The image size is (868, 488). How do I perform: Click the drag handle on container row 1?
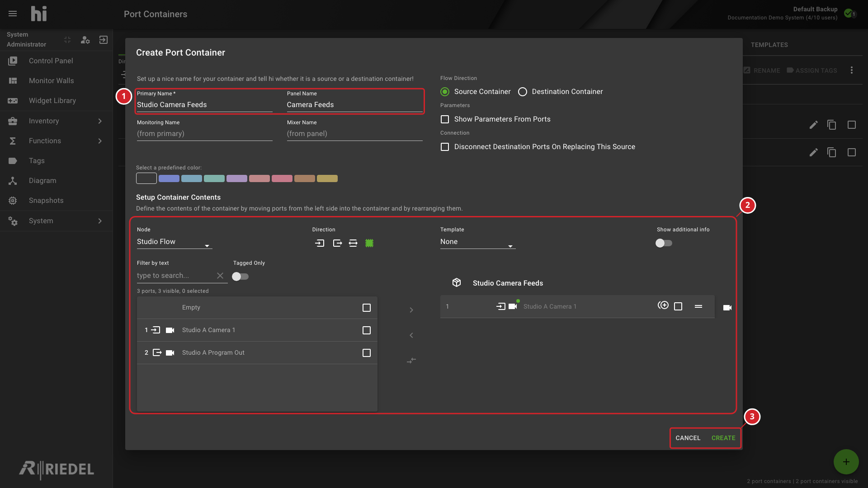698,306
